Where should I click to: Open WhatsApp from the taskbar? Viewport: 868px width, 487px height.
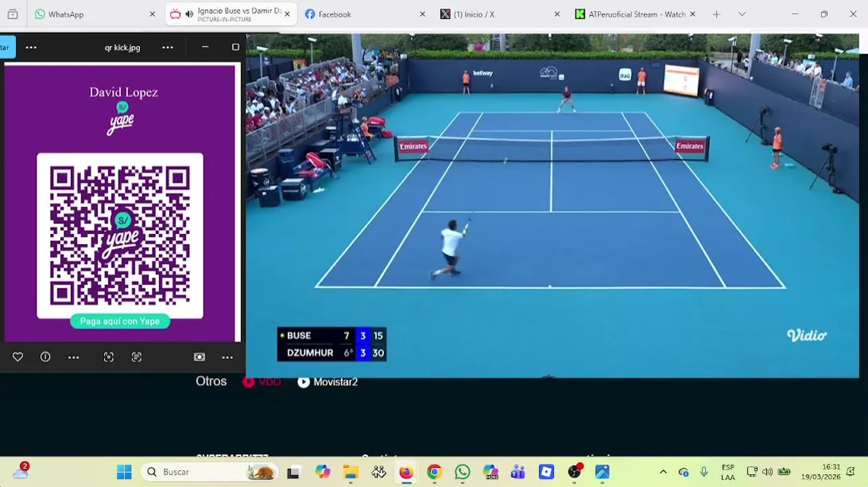click(462, 471)
